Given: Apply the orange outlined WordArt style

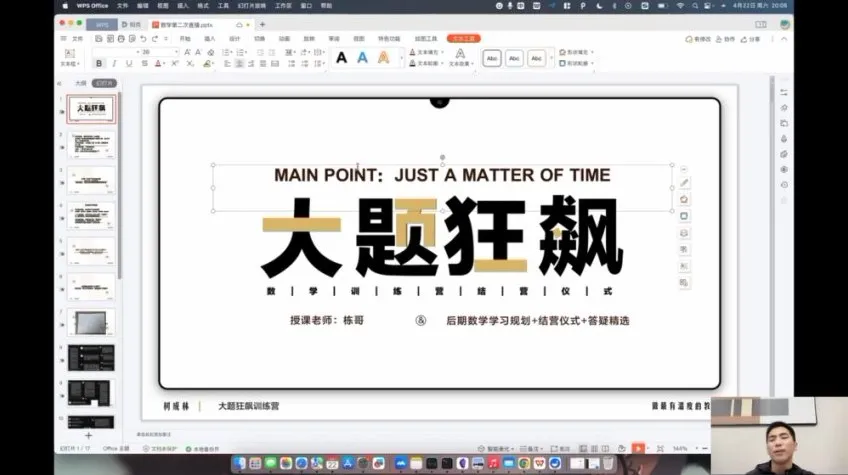Looking at the screenshot, I should 384,58.
